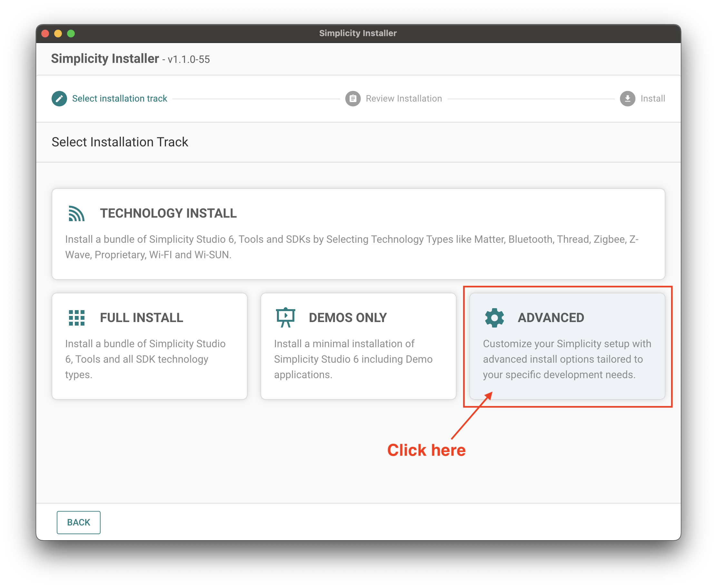
Task: Click the green macOS fullscreen window button
Action: pos(71,34)
